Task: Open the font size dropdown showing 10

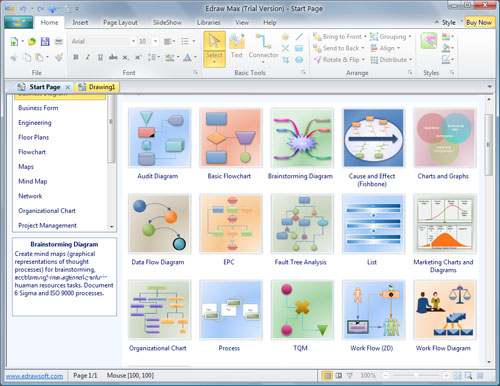Action: pyautogui.click(x=155, y=41)
